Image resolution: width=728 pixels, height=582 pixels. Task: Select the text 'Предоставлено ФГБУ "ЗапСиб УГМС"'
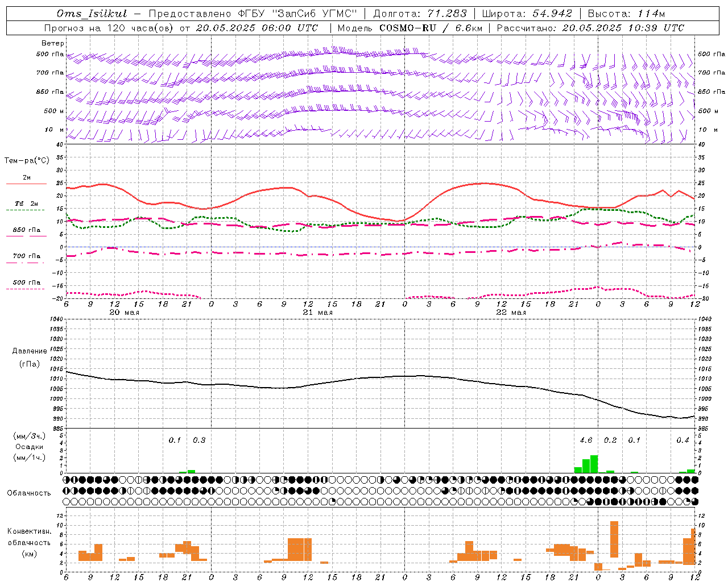click(x=253, y=14)
